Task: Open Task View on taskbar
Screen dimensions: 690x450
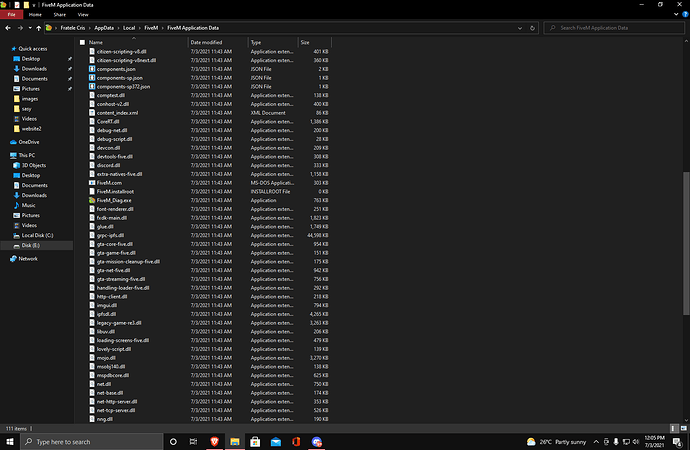Action: coord(193,441)
